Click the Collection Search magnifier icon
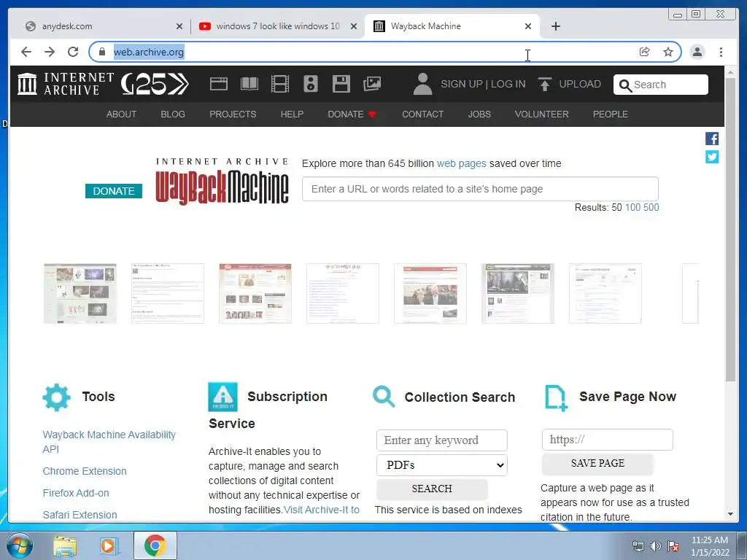Viewport: 747px width, 560px height. pos(384,397)
